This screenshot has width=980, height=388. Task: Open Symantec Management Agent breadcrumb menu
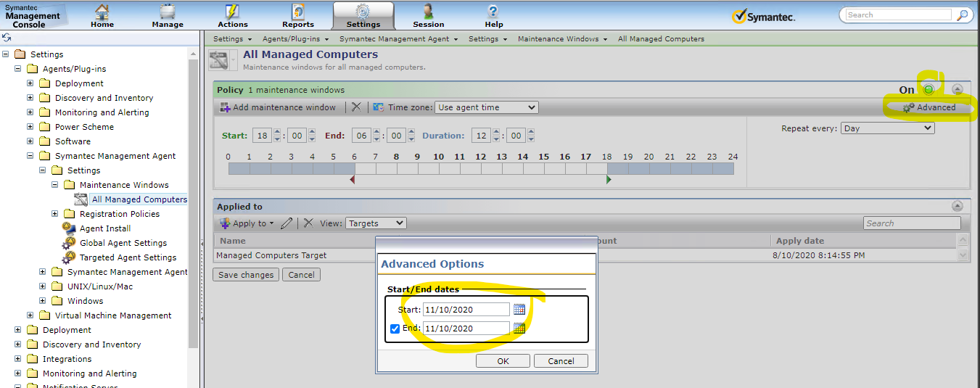[398, 38]
